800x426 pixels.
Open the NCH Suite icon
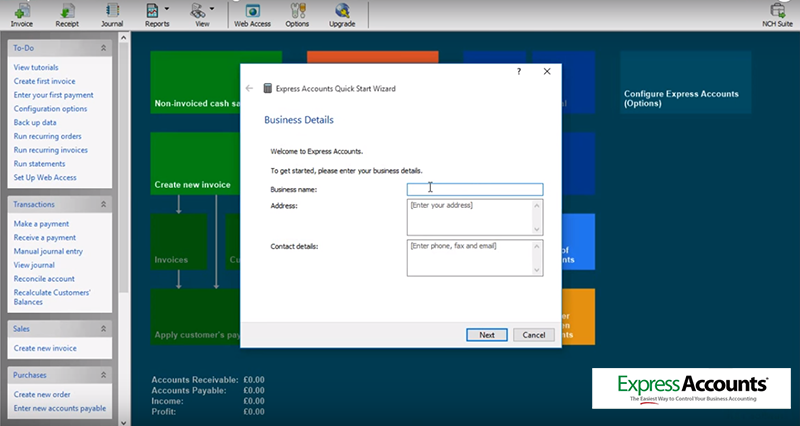click(770, 14)
